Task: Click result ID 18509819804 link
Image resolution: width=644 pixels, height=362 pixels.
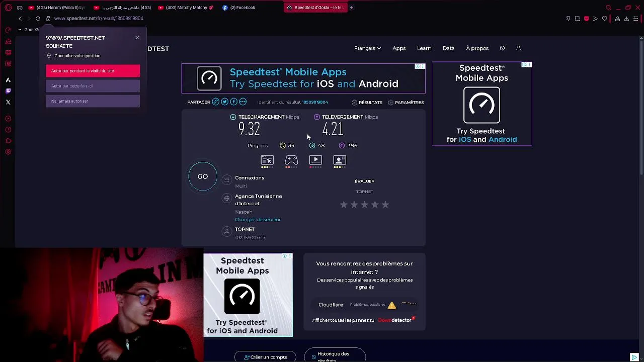Action: tap(315, 102)
